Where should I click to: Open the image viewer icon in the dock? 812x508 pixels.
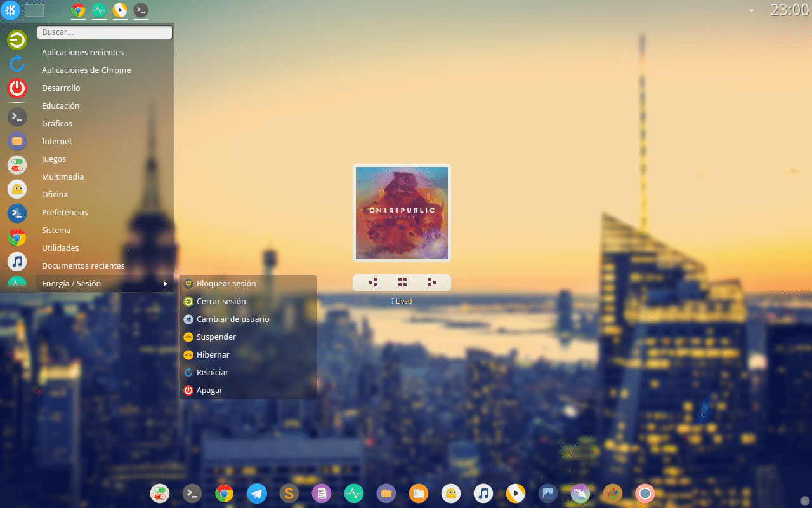(548, 493)
